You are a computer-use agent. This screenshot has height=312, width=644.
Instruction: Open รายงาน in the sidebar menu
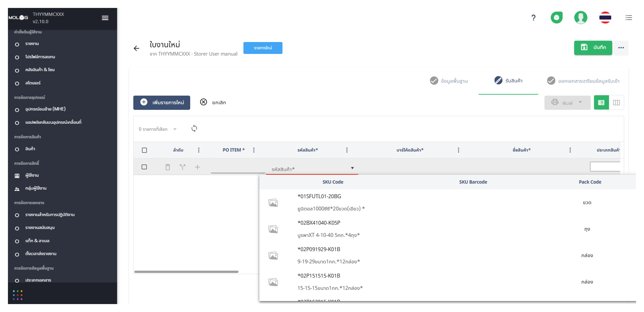coord(32,44)
